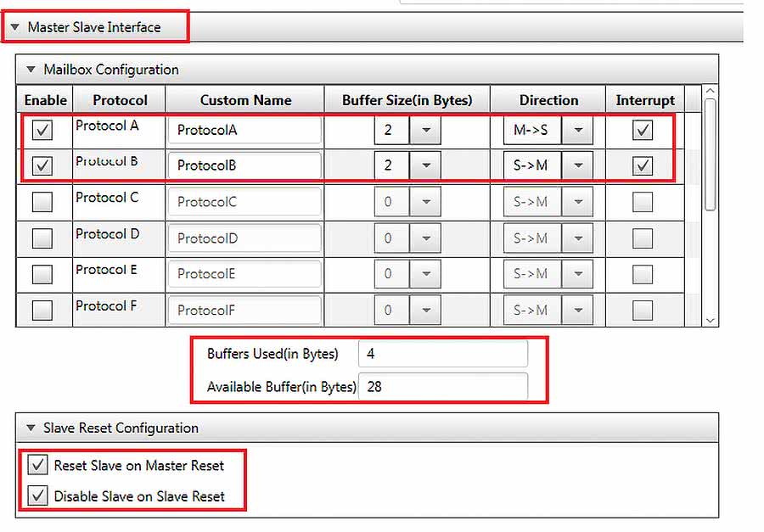Click the Available Buffer value field
Image resolution: width=764 pixels, height=532 pixels.
[x=442, y=386]
